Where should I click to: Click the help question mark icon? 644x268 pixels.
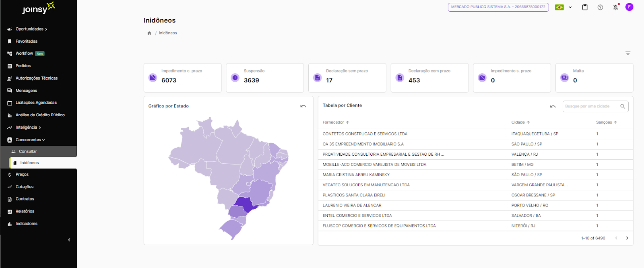tap(600, 7)
